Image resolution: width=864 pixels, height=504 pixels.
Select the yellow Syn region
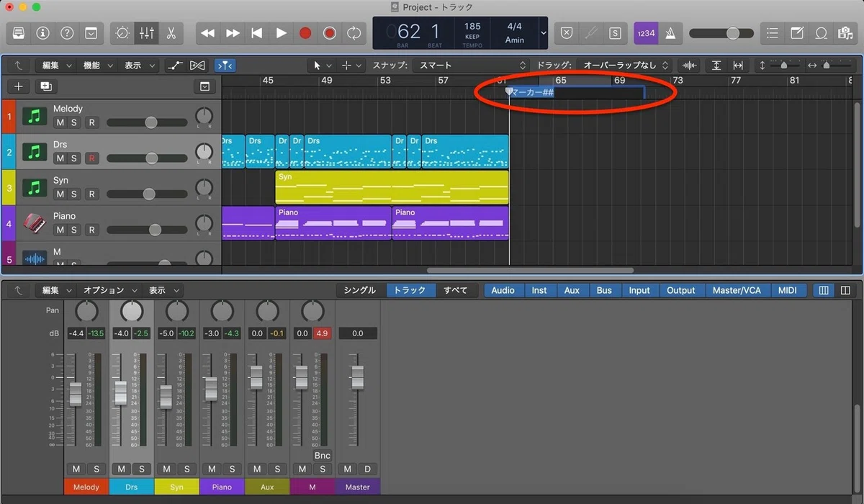[392, 187]
